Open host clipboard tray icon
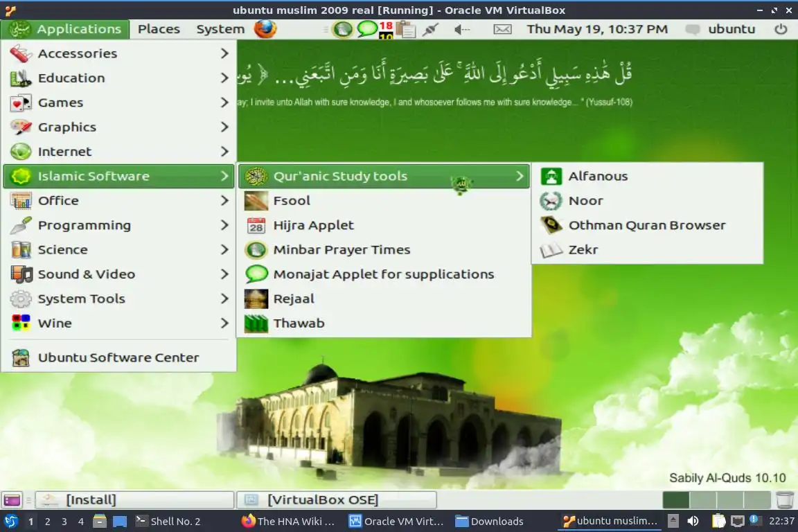Viewport: 798px width, 532px height. [718, 521]
